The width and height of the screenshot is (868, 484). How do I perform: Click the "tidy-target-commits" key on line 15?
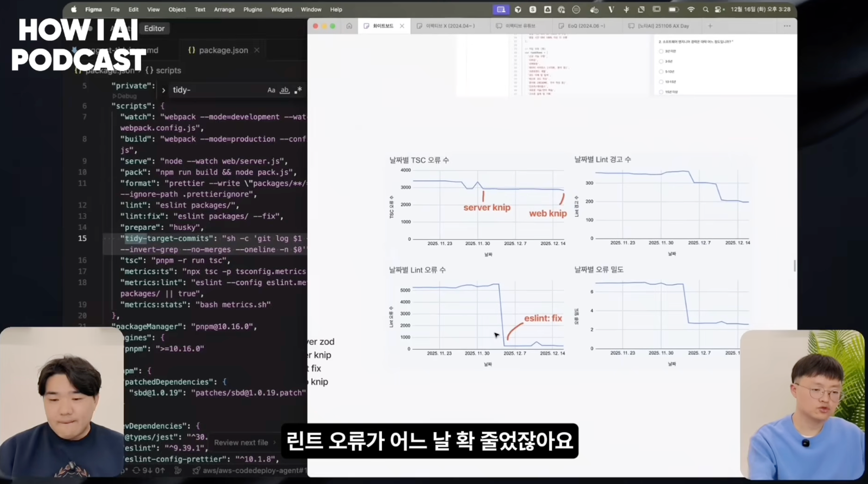[168, 238]
